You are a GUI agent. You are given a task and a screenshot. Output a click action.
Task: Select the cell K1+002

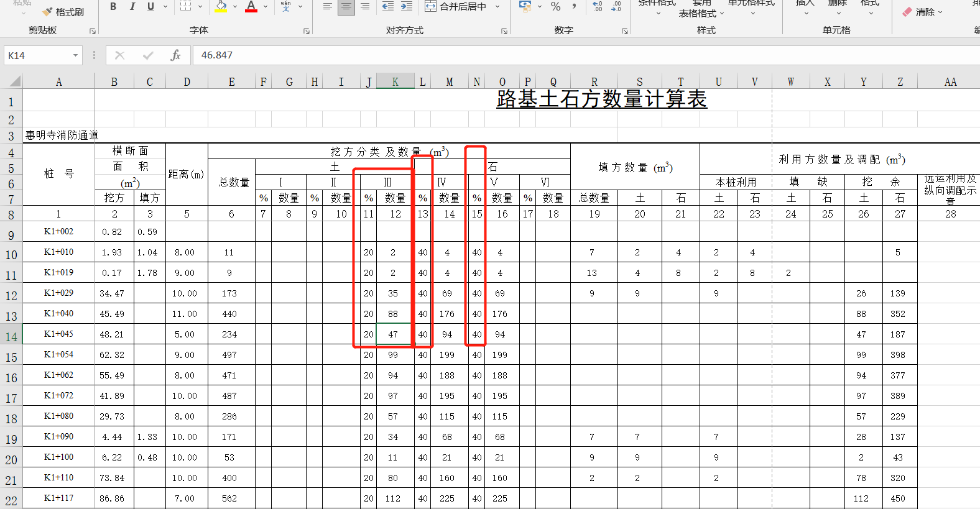[58, 232]
